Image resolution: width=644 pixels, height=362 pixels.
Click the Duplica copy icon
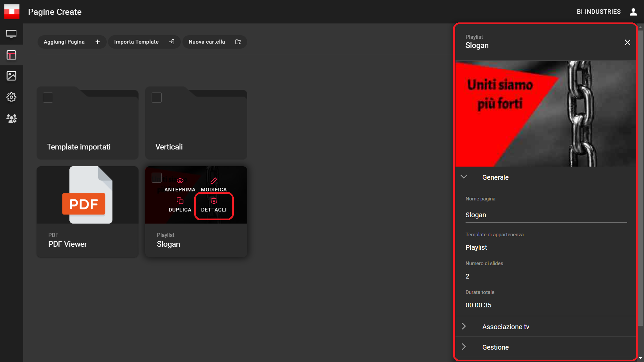[180, 201]
